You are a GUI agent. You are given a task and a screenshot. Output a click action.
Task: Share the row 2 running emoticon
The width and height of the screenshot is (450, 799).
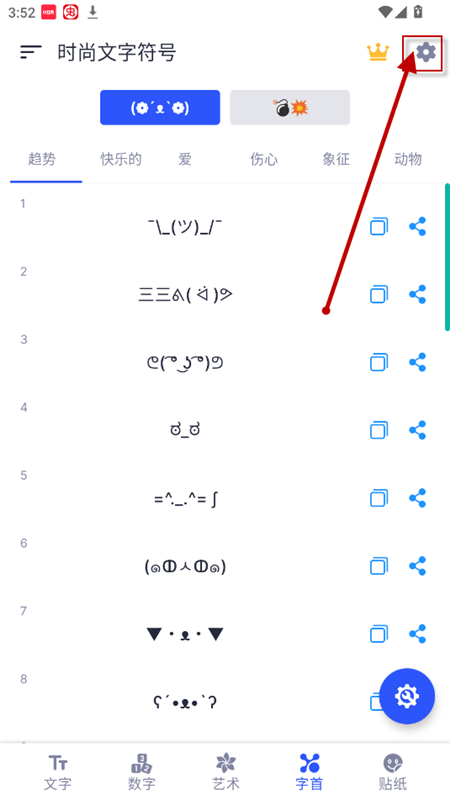pyautogui.click(x=417, y=294)
